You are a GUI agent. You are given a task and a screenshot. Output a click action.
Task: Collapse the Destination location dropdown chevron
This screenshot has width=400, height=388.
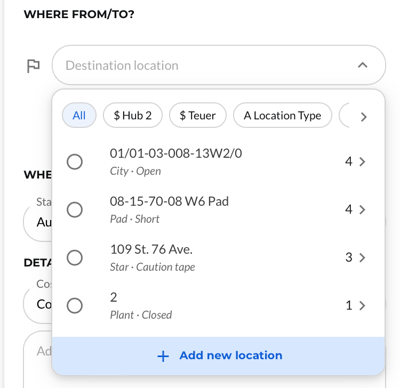pos(362,65)
